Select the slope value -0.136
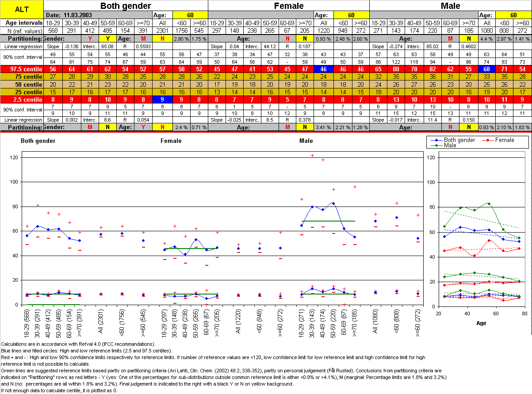 71,46
